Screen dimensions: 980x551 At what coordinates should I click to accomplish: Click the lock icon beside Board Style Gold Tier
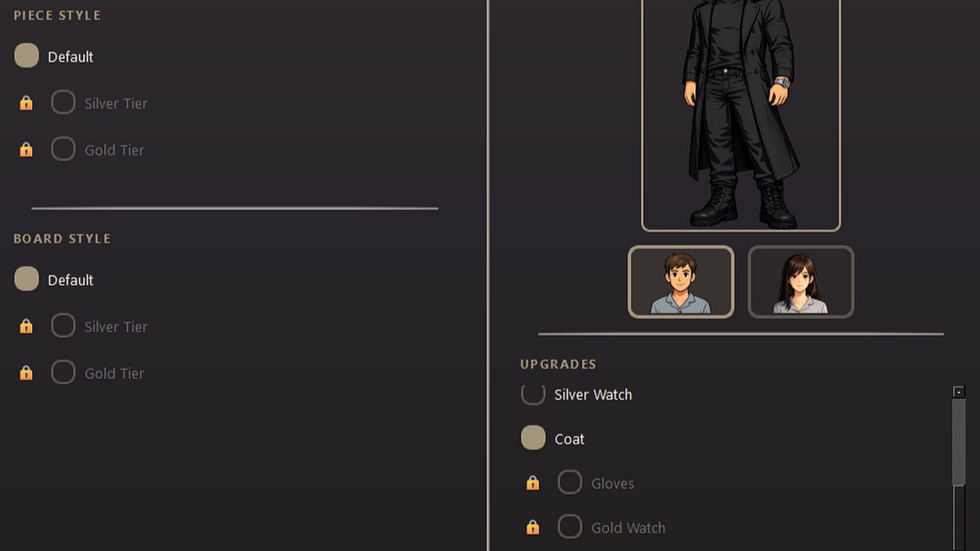(26, 373)
